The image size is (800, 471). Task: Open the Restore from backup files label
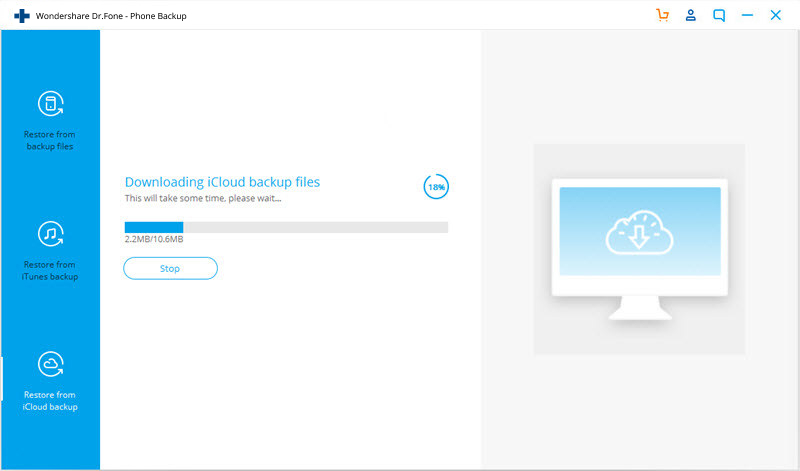point(49,140)
